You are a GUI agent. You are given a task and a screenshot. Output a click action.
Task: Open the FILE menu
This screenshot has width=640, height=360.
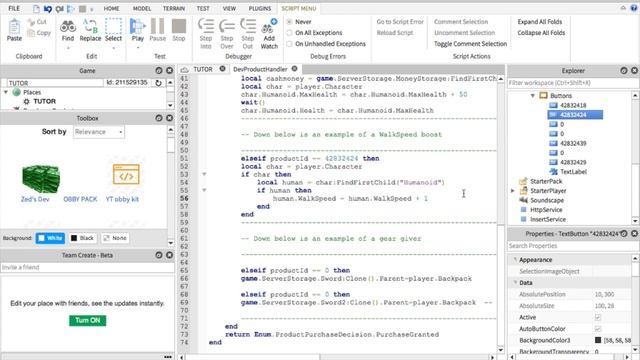(14, 8)
